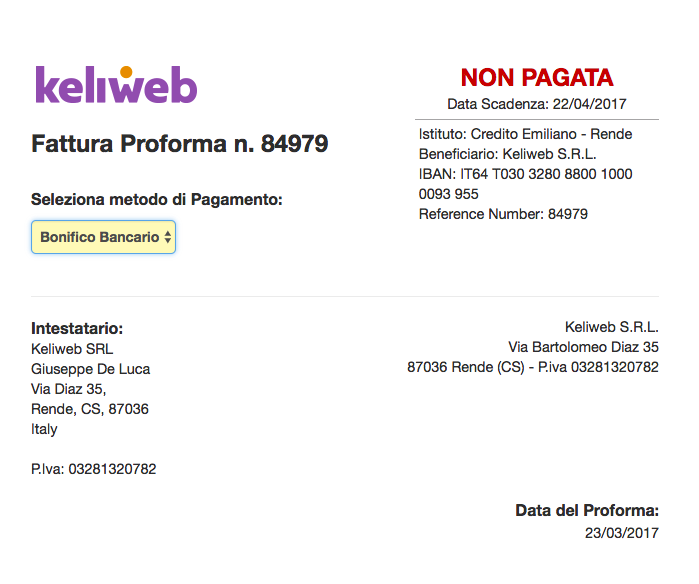Click the P.Iva: 03281320782 line

pos(94,469)
